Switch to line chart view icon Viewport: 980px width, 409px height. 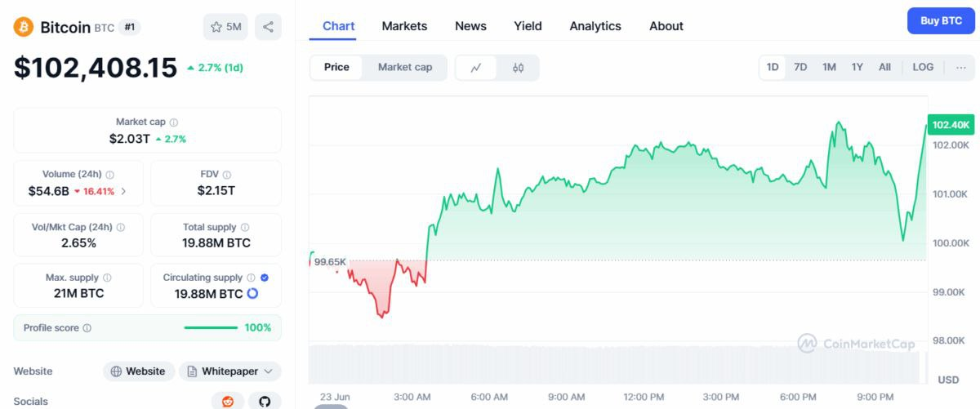pyautogui.click(x=476, y=68)
